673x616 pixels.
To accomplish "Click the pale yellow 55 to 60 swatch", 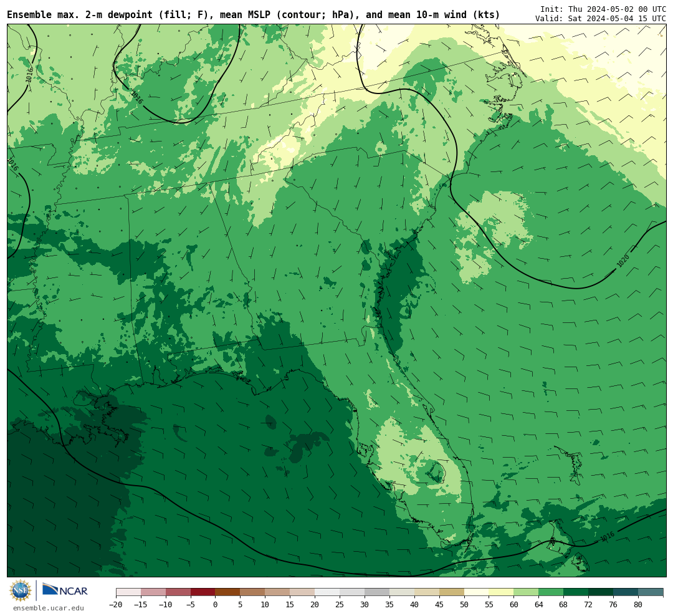I will pyautogui.click(x=501, y=592).
